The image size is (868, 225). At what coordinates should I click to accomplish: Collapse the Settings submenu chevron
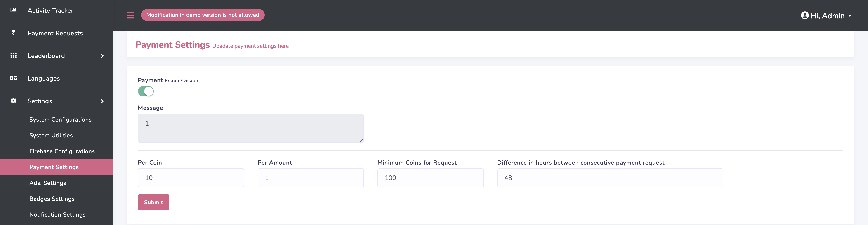pyautogui.click(x=102, y=101)
